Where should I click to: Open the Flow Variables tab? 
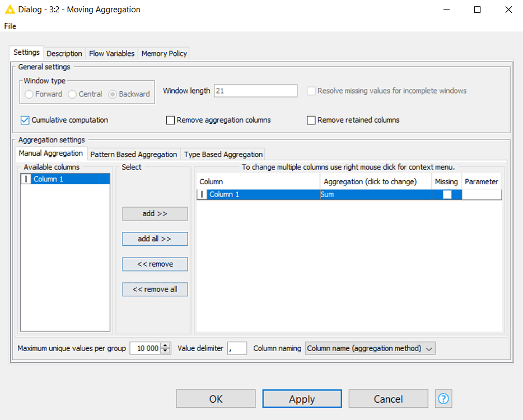coord(111,53)
